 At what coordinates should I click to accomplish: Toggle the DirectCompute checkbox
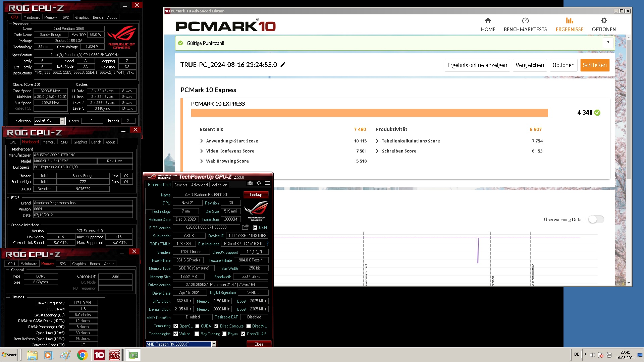[x=216, y=326]
